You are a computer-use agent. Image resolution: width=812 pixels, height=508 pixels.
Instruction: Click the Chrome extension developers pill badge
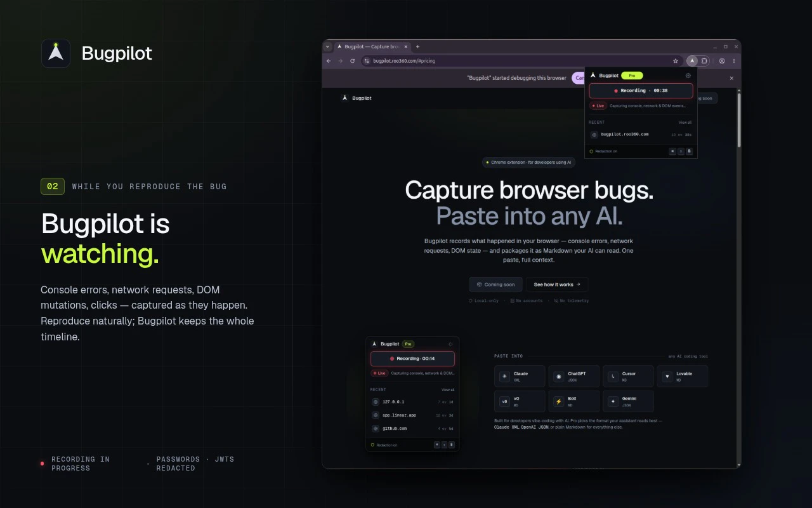[x=528, y=163]
